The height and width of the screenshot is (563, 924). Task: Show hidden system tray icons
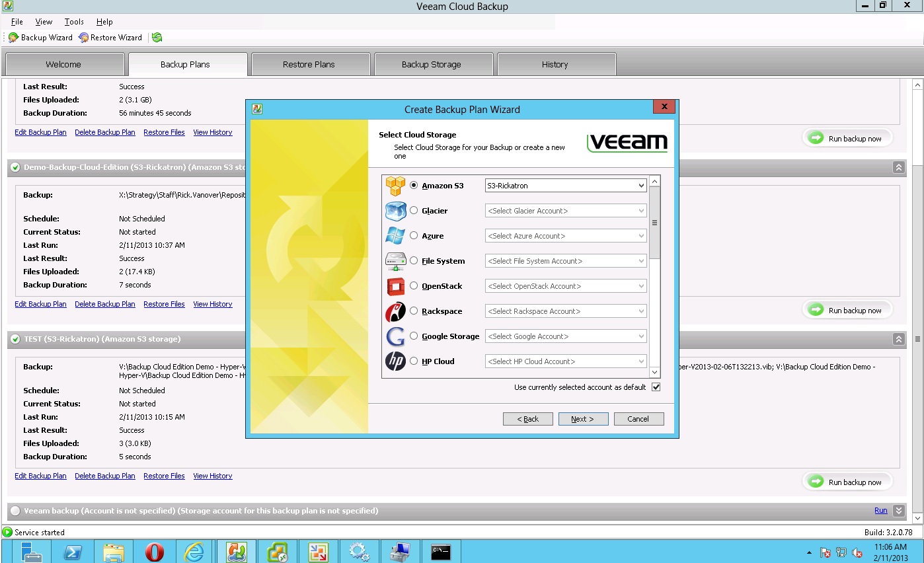point(810,552)
